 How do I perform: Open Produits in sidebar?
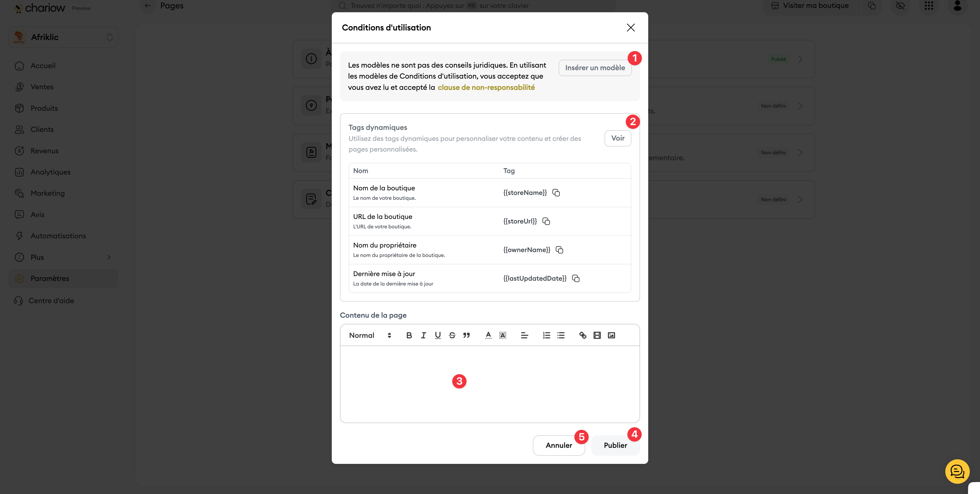[x=63, y=108]
